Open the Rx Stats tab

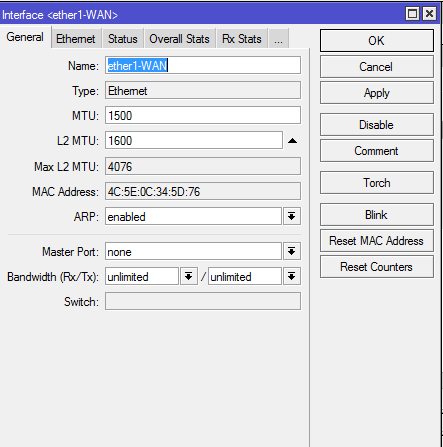point(242,39)
